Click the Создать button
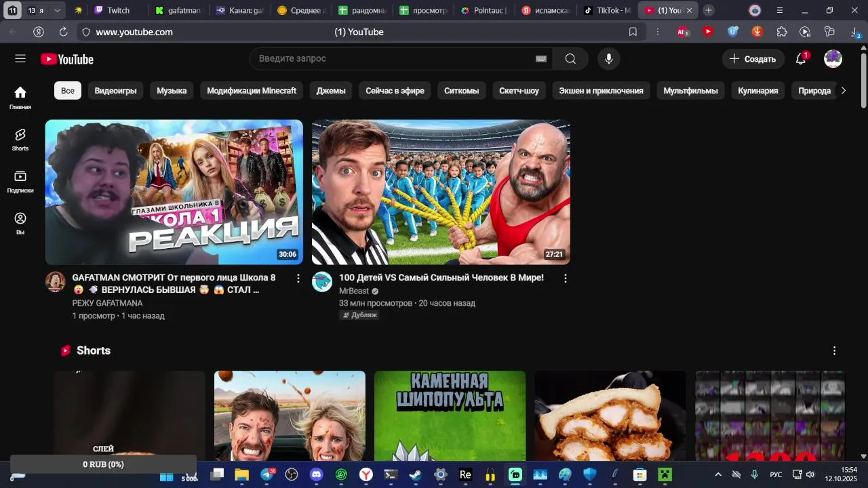Screen dimensions: 868x488 753,59
